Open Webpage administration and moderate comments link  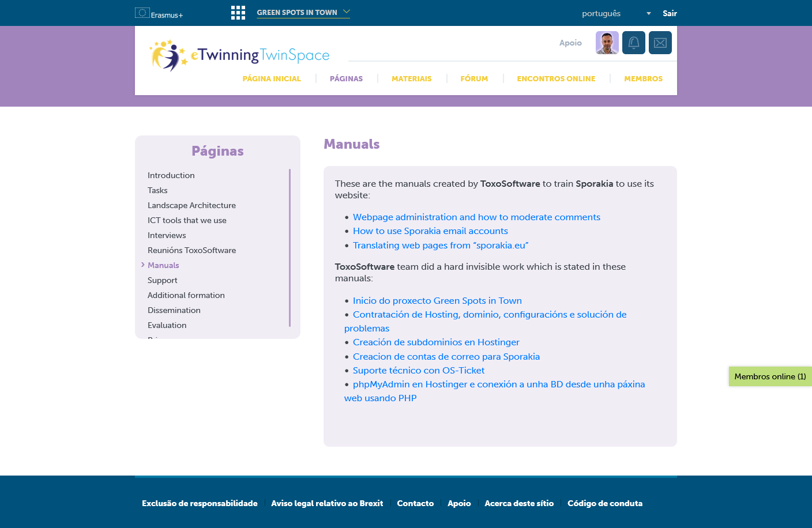coord(476,217)
